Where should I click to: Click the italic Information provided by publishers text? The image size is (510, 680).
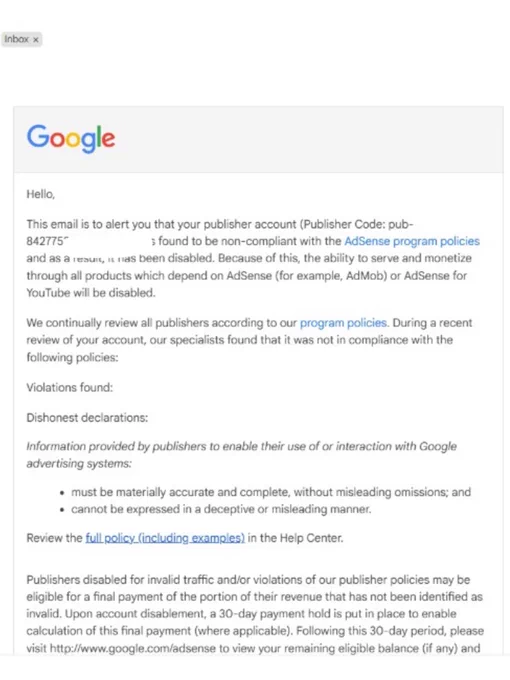(242, 455)
